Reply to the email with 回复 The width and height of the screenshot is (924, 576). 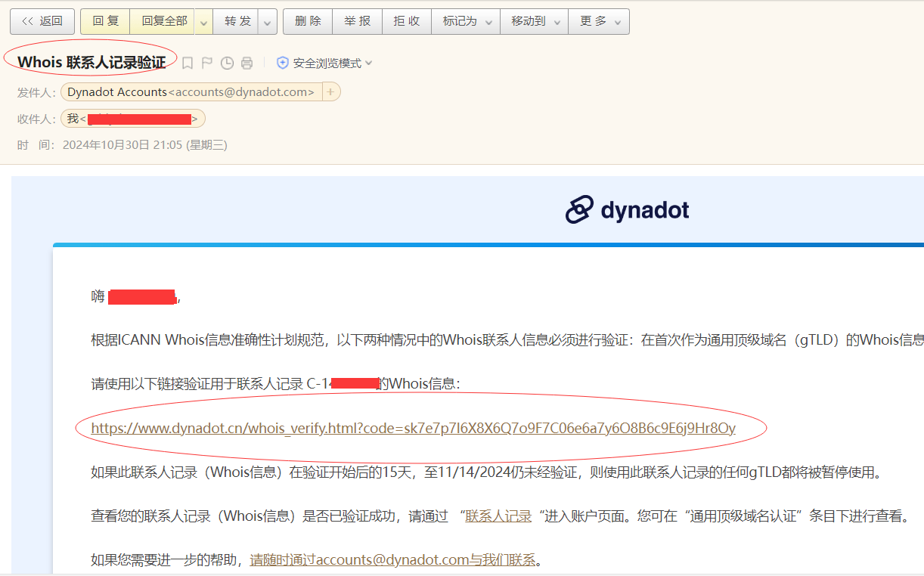point(105,21)
